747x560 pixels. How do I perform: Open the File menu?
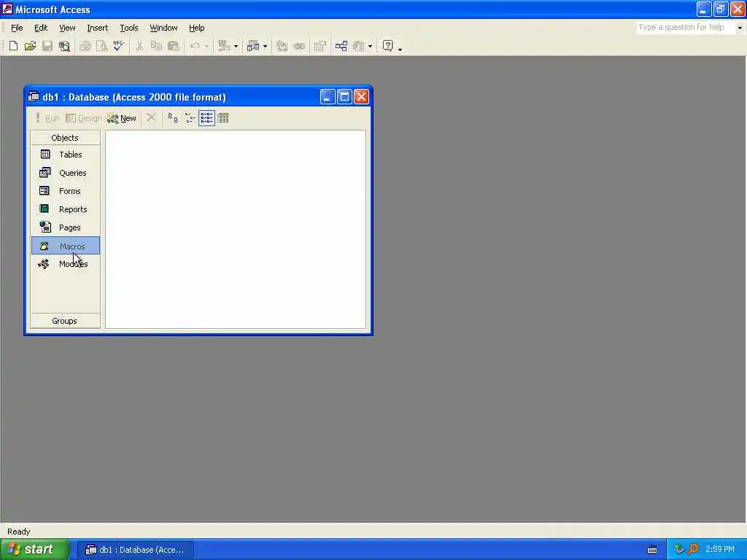pos(17,28)
